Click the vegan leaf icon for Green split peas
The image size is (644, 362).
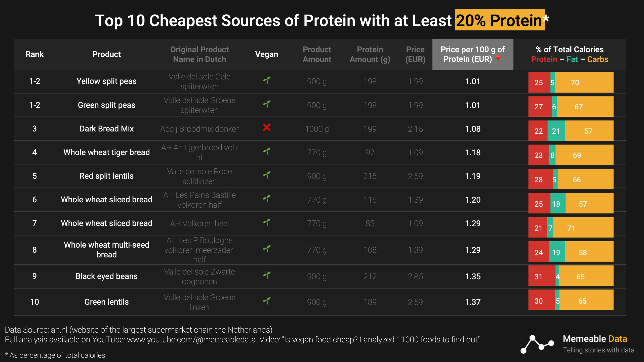[267, 104]
